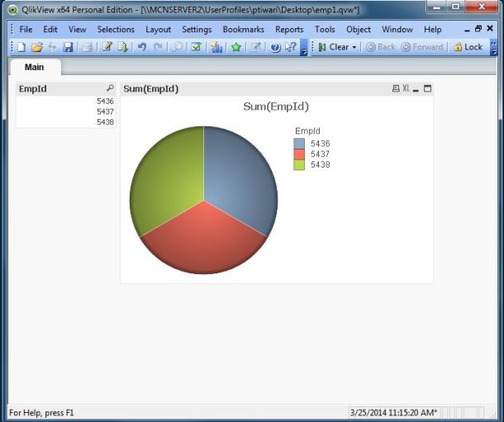Select 5436 in EmpId list box
504x422 pixels.
point(65,101)
